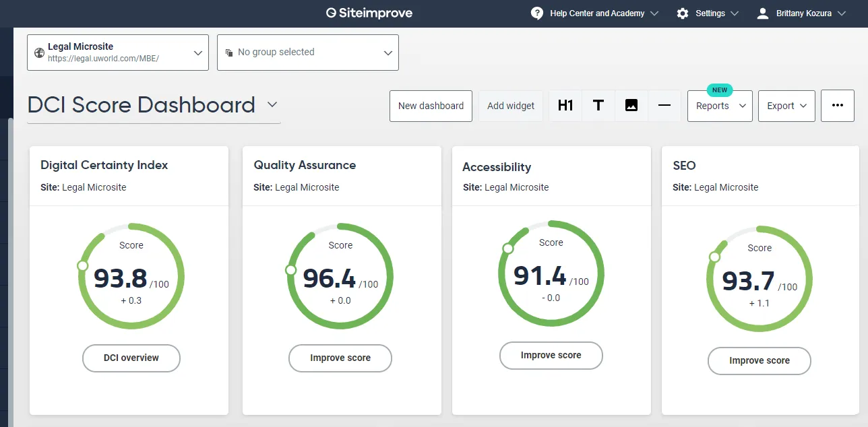Add an H1 heading widget
This screenshot has height=427, width=868.
pyautogui.click(x=565, y=106)
